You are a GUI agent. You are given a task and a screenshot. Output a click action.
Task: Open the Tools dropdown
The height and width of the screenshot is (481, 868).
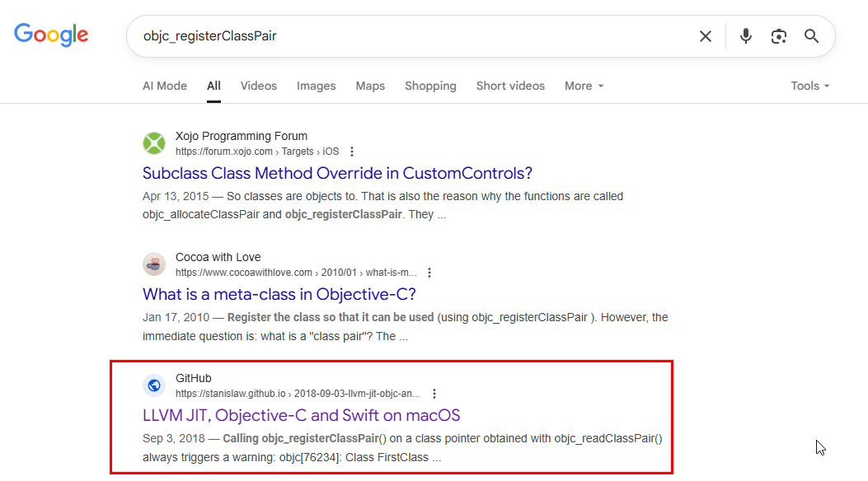pos(809,86)
